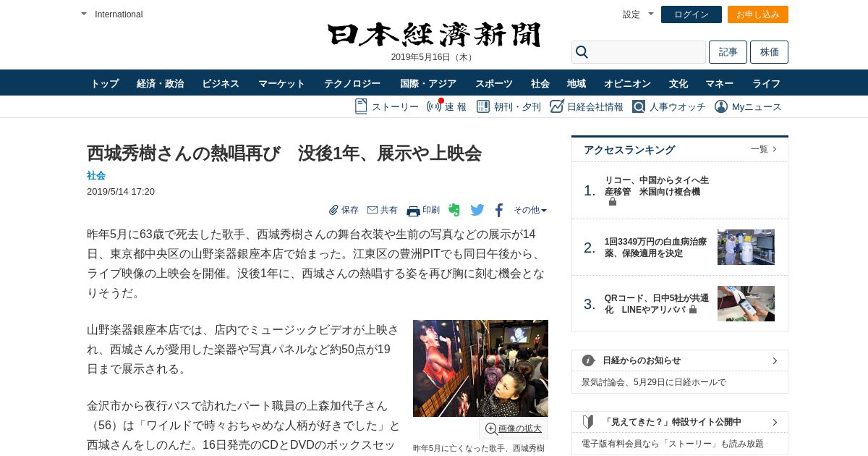Click the 「見えてきた？」 banner icon

pyautogui.click(x=588, y=422)
